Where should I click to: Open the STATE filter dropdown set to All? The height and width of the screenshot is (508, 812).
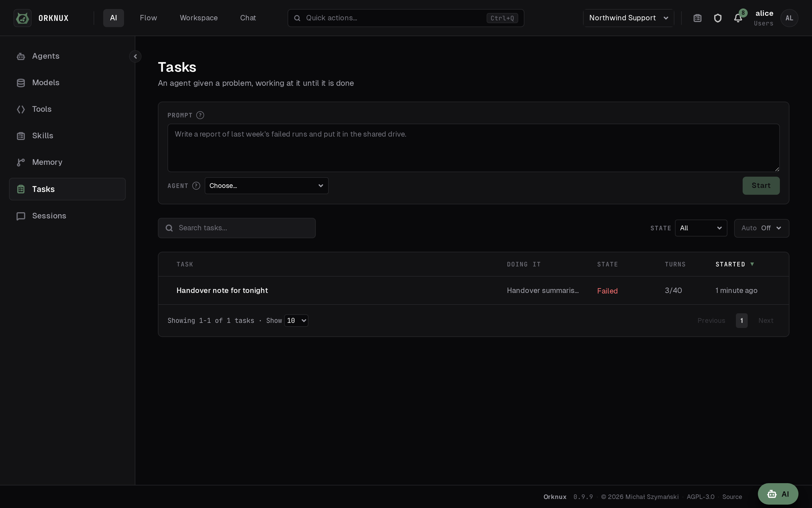pyautogui.click(x=701, y=228)
